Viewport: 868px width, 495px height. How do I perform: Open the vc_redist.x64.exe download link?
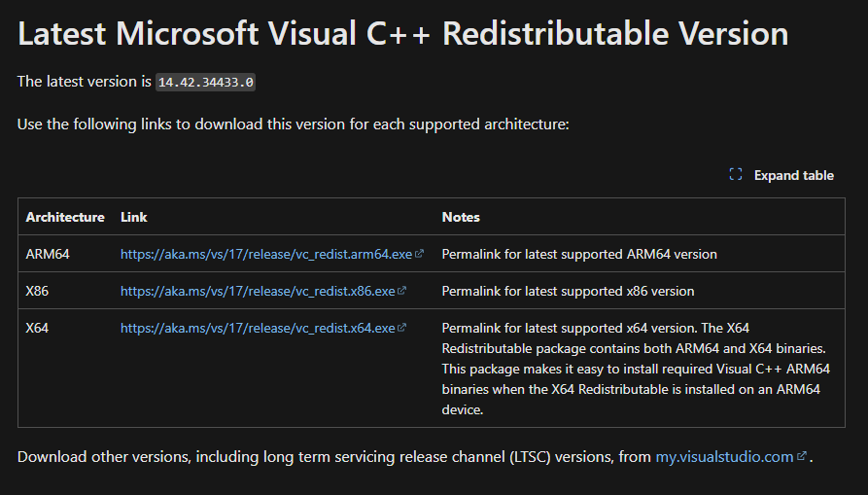pos(258,328)
